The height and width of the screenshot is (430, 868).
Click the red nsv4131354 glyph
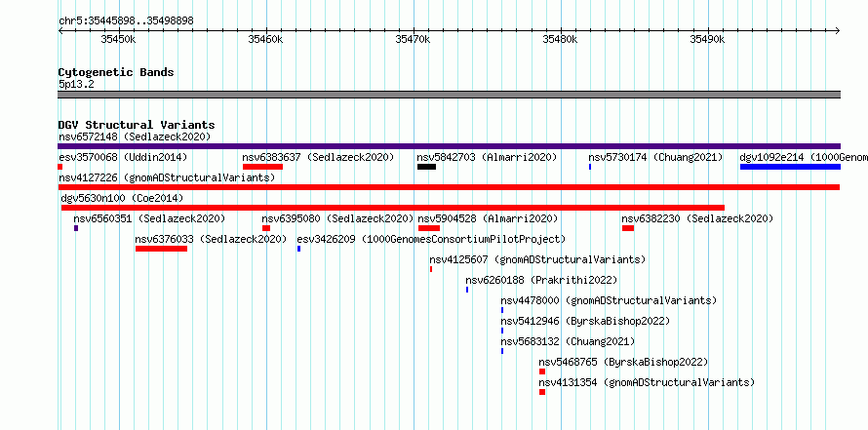(x=542, y=392)
